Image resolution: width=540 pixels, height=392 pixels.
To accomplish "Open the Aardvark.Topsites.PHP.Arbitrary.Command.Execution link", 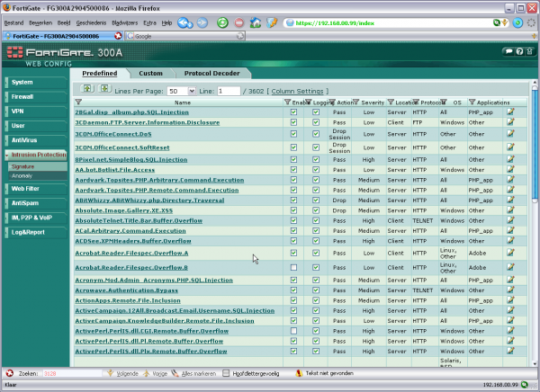I will pyautogui.click(x=159, y=180).
